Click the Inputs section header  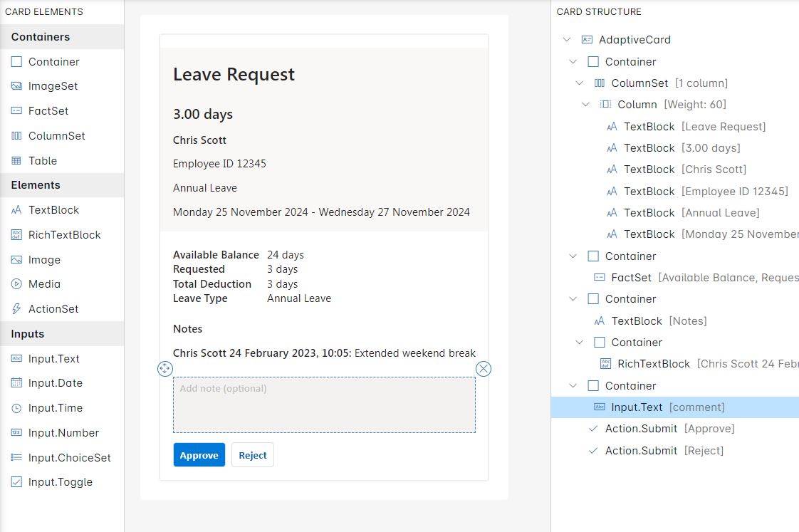(62, 334)
